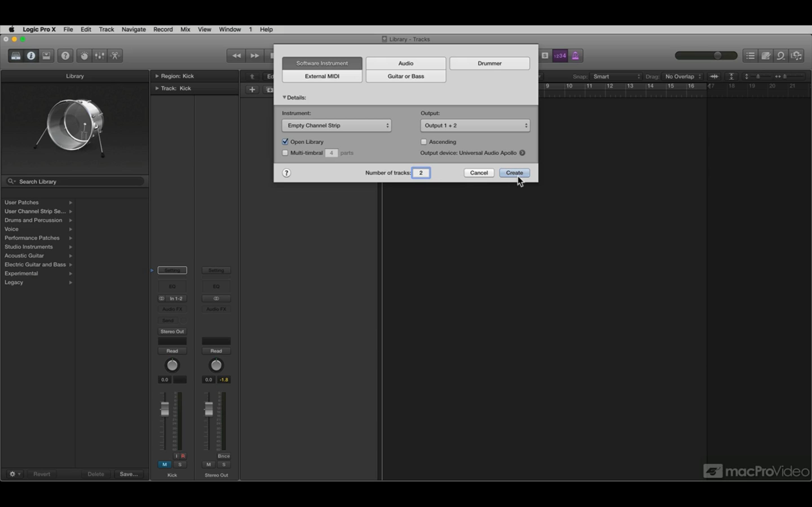Open the Track menu
The height and width of the screenshot is (507, 812).
(x=106, y=30)
